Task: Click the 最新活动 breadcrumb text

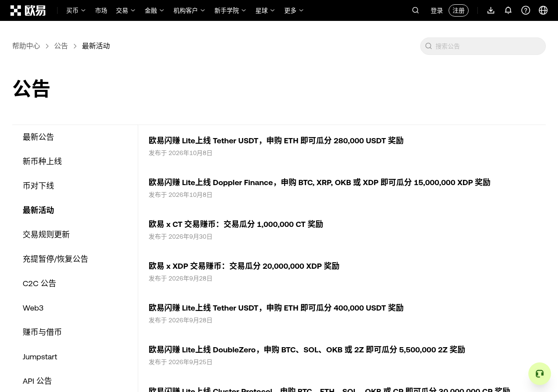Action: [x=96, y=46]
